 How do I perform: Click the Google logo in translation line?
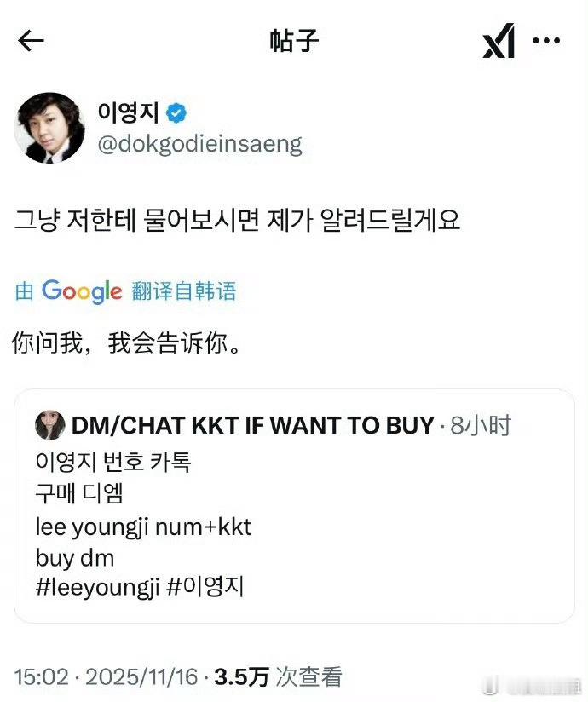(x=82, y=291)
